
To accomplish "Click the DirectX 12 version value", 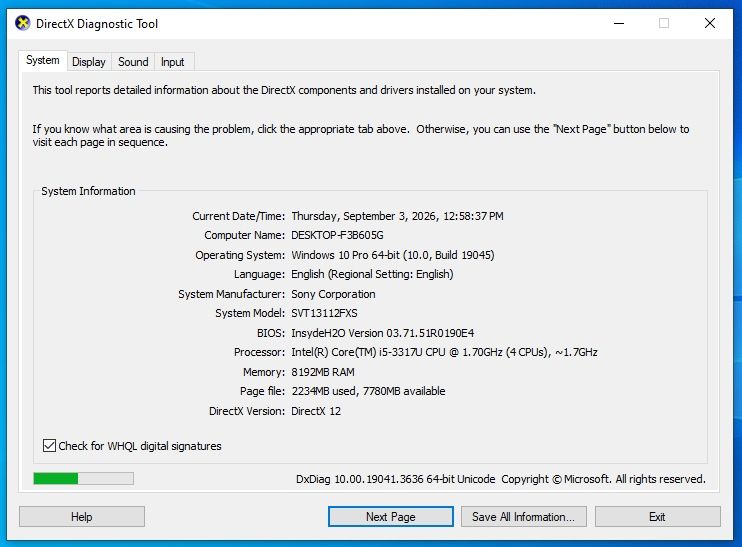I will [x=316, y=411].
